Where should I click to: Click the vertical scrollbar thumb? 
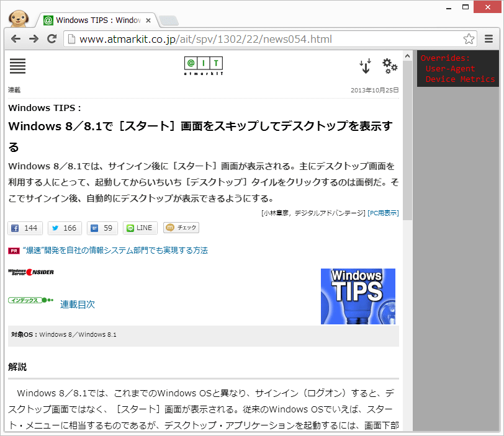click(x=408, y=140)
